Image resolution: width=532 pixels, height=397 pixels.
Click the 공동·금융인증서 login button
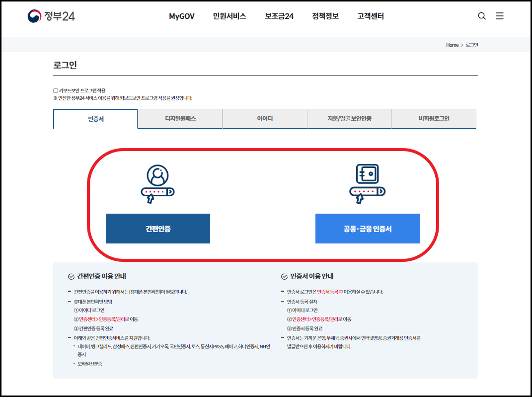pos(367,229)
